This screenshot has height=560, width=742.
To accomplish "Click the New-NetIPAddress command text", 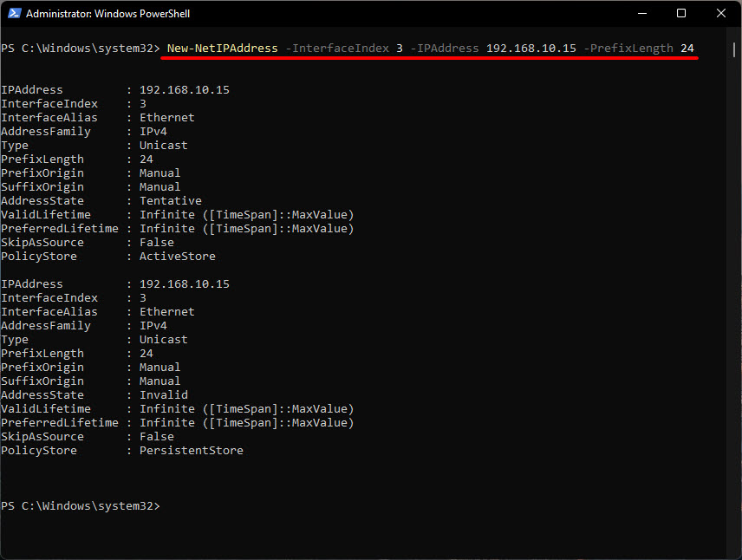I will pyautogui.click(x=223, y=49).
